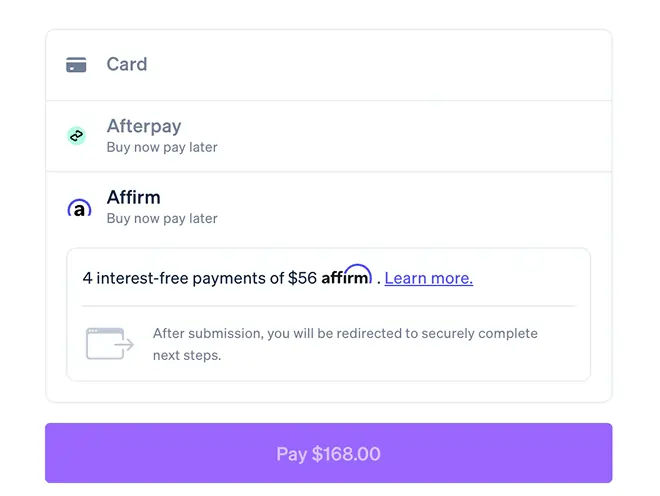Open the Affirm "Learn more." link
660x496 pixels.
point(428,278)
